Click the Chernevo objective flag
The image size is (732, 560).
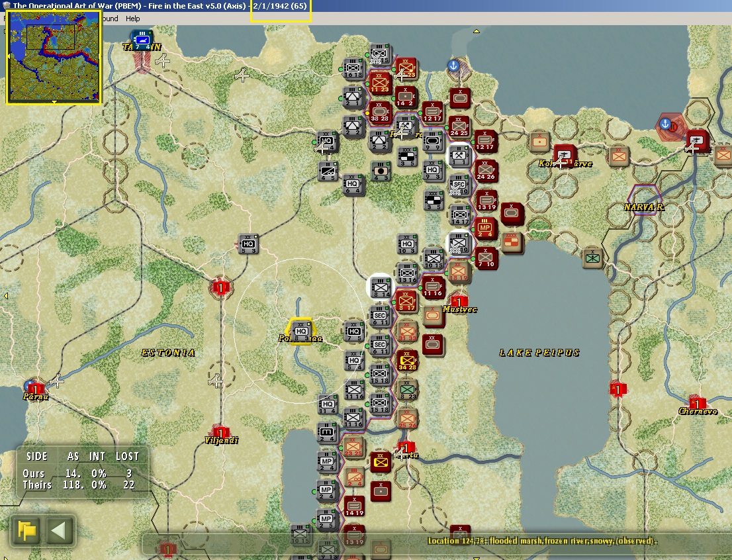(697, 404)
